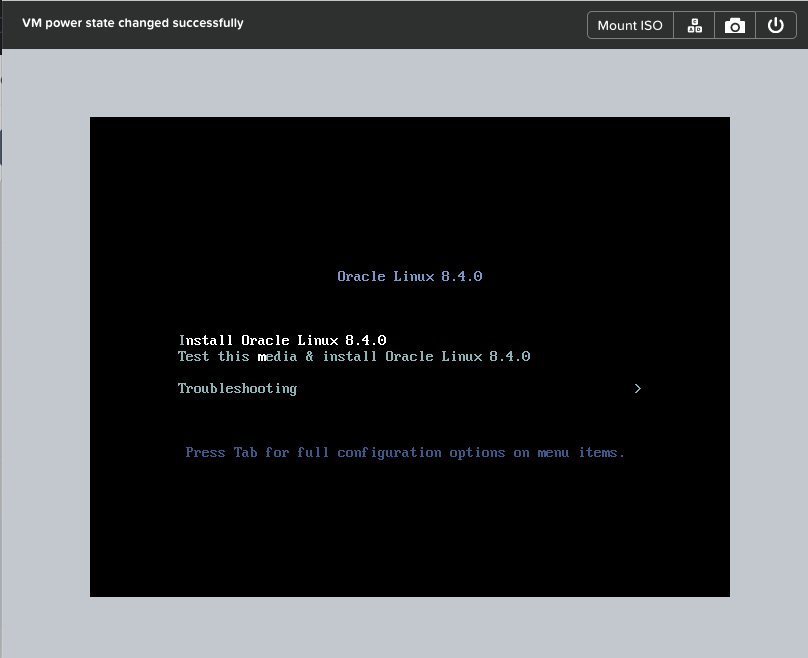Select Install Oracle Linux 8.4.0 entry
Viewport: 808px width, 658px height.
(282, 340)
